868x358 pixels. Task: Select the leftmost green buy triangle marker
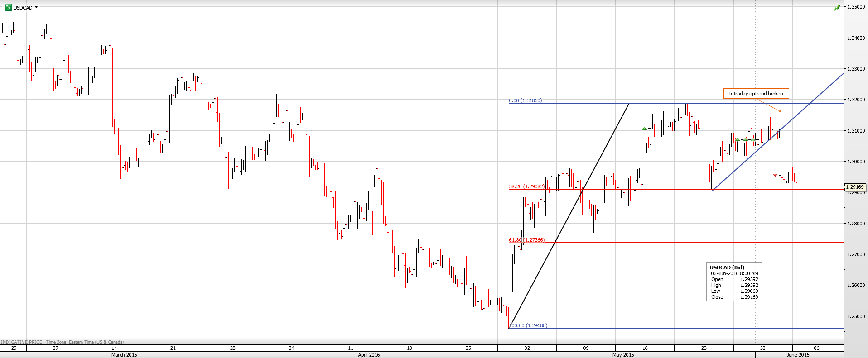pos(644,129)
